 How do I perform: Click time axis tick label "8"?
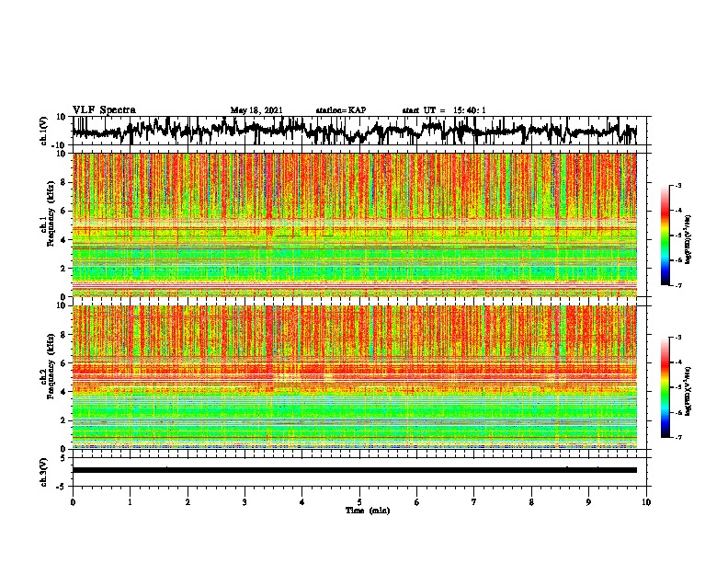click(531, 502)
